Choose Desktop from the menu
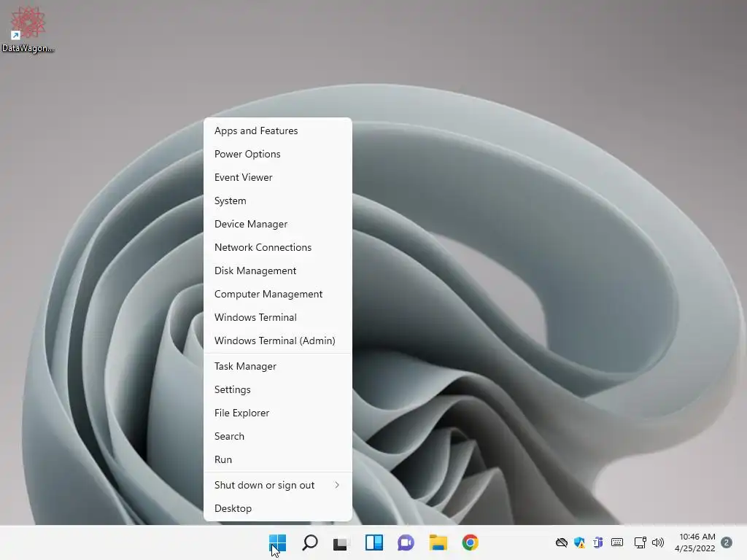Image resolution: width=747 pixels, height=560 pixels. click(278, 508)
